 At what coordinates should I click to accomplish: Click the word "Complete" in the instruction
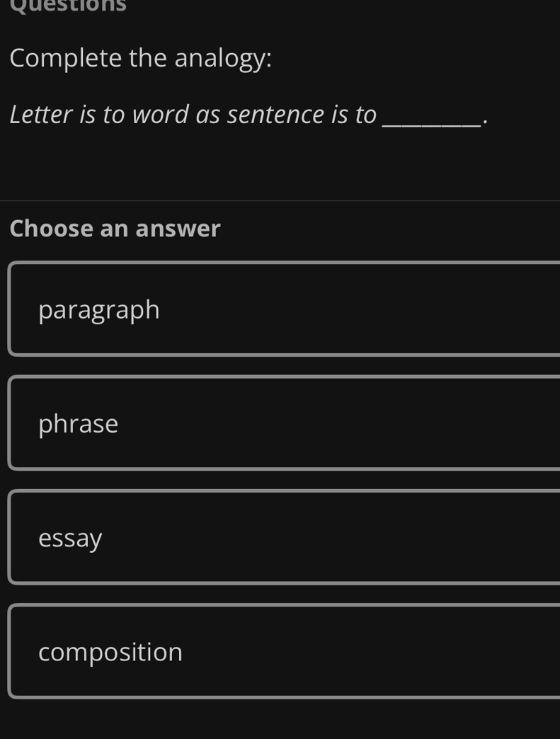coord(65,58)
